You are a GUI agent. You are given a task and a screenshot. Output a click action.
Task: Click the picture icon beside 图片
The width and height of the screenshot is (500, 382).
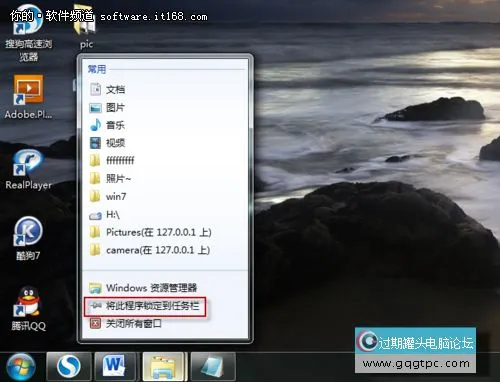point(95,108)
